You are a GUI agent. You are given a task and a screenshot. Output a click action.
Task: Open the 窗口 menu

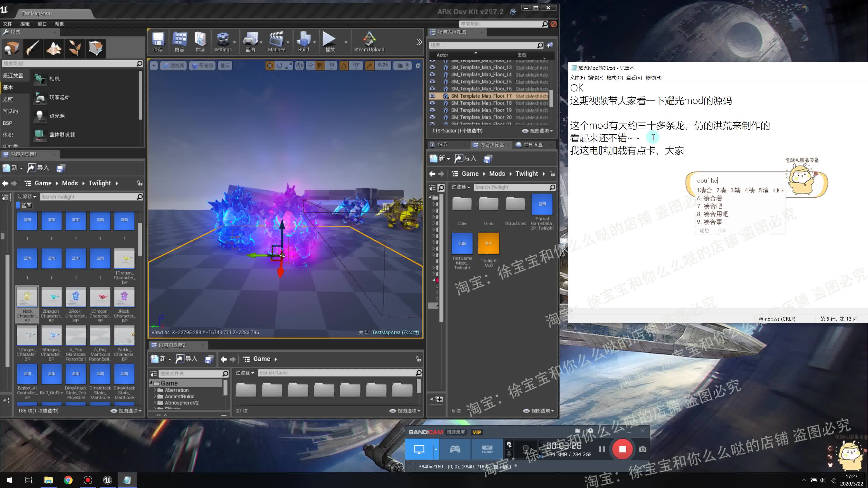[x=42, y=24]
